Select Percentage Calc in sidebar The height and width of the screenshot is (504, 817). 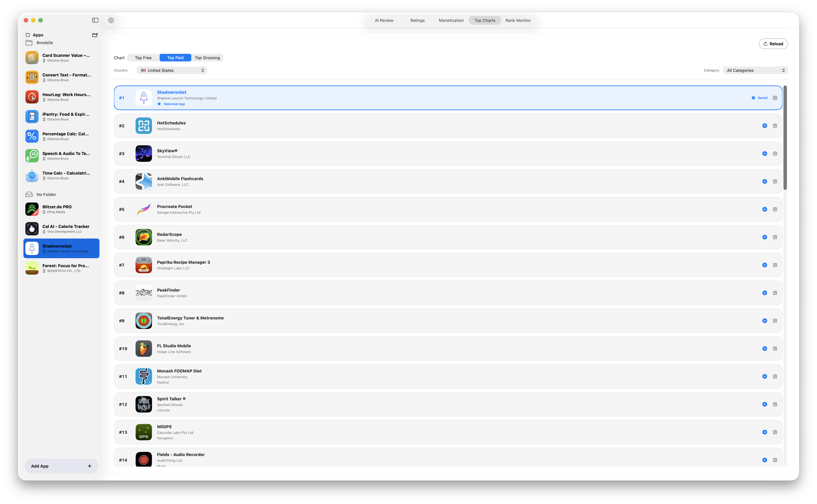point(61,136)
